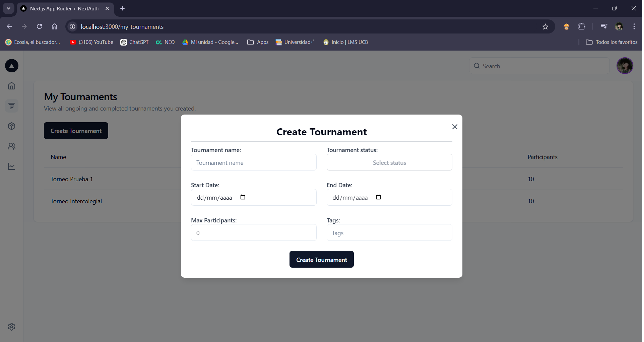Screen dimensions: 644x342
Task: Open the users icon in sidebar
Action: (x=12, y=146)
